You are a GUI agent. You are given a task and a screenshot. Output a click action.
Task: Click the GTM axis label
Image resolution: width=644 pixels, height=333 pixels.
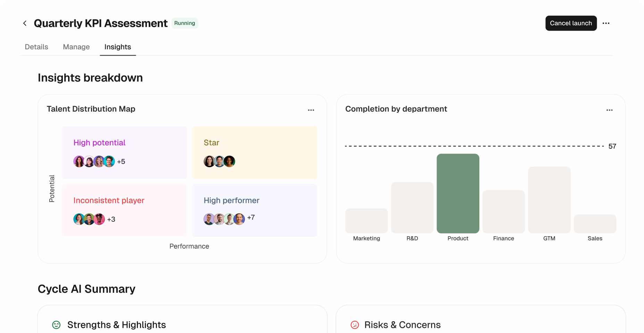(x=549, y=238)
